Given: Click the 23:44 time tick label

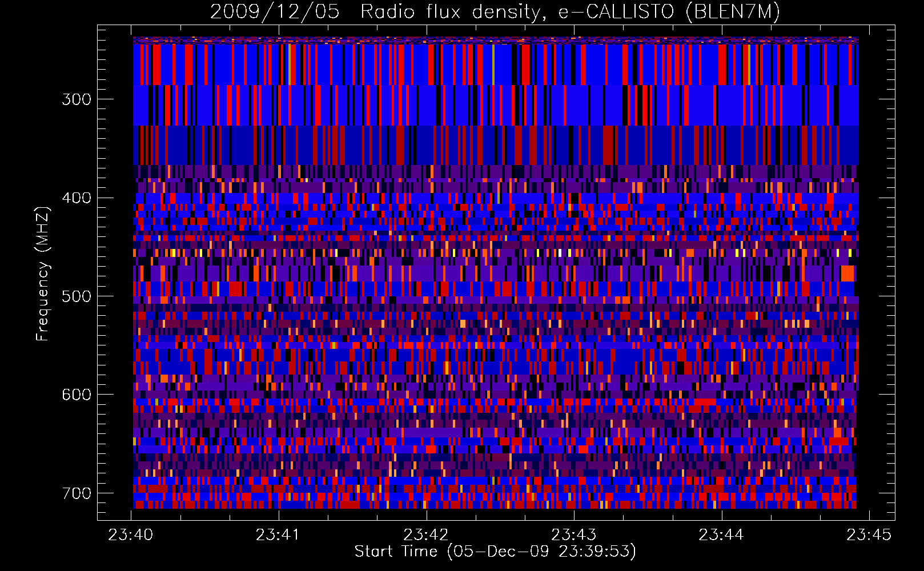Looking at the screenshot, I should 721,535.
